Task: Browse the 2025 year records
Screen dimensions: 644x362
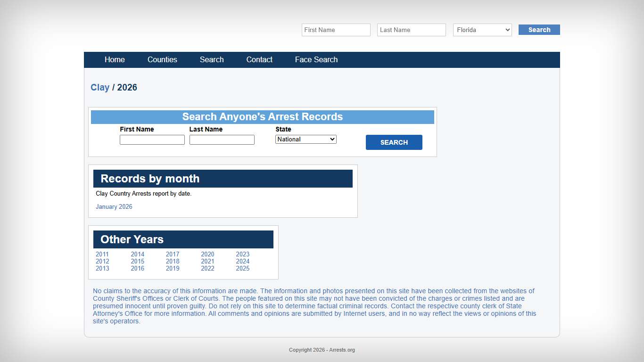Action: pyautogui.click(x=243, y=269)
